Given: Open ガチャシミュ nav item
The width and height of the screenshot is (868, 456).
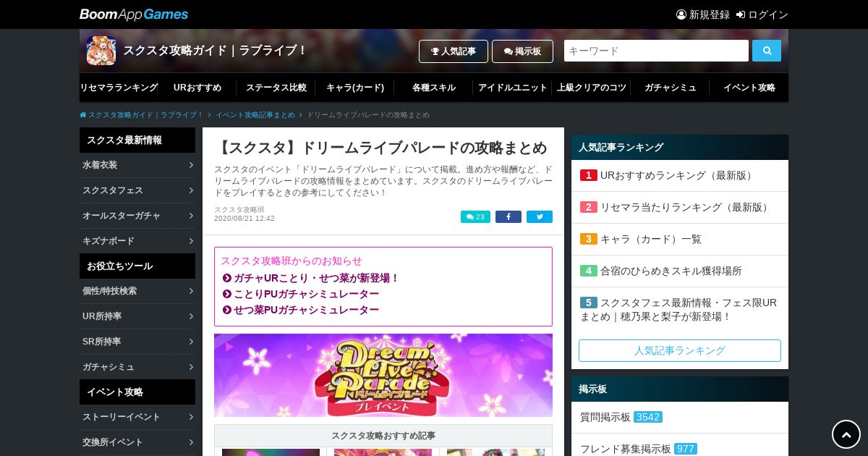Looking at the screenshot, I should 671,88.
